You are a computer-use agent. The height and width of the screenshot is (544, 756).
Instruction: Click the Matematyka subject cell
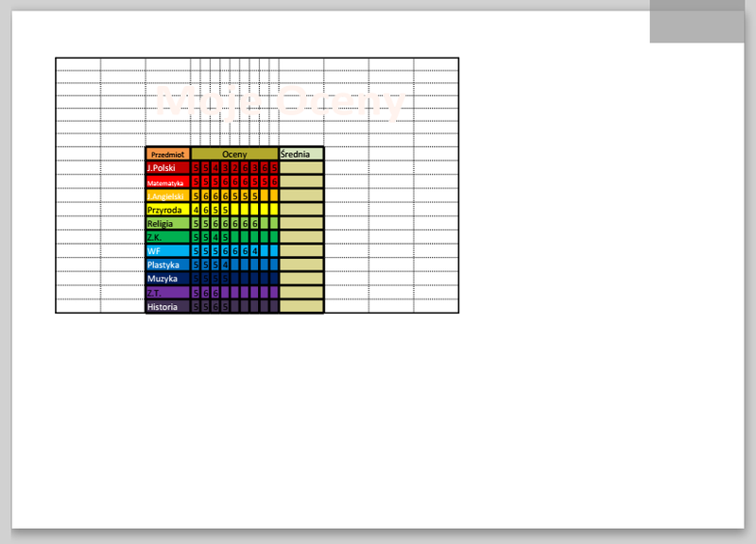168,181
